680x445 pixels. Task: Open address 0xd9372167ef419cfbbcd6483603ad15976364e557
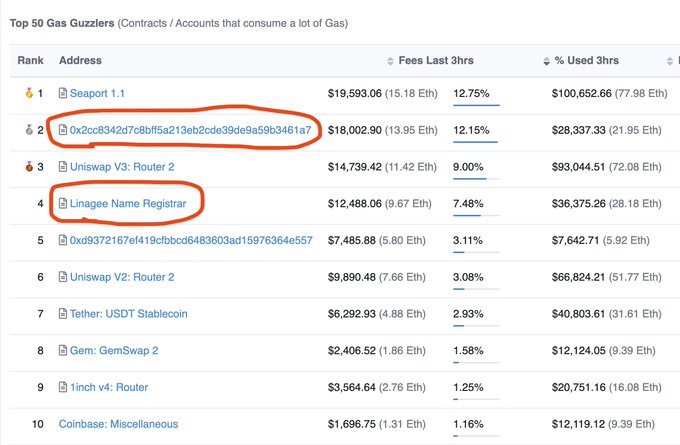(x=191, y=240)
